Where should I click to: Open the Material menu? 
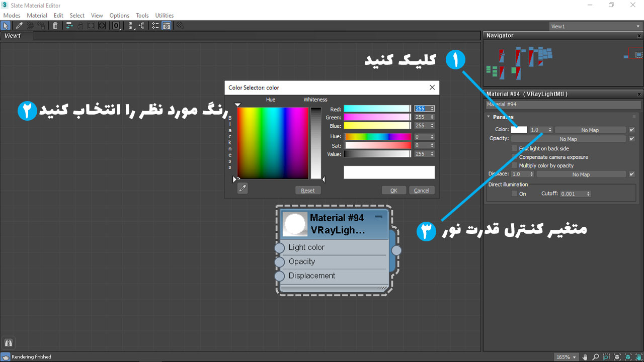[37, 16]
